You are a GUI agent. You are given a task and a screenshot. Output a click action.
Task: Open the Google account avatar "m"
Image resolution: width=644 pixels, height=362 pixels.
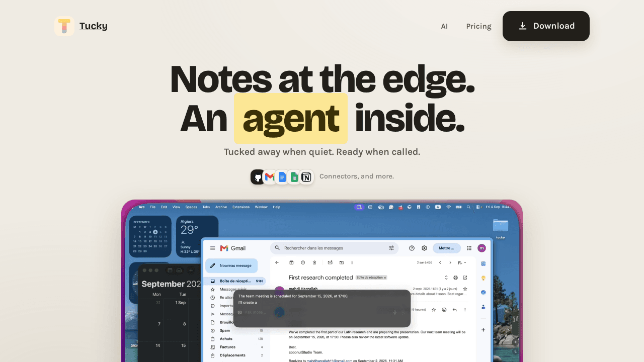(x=482, y=248)
